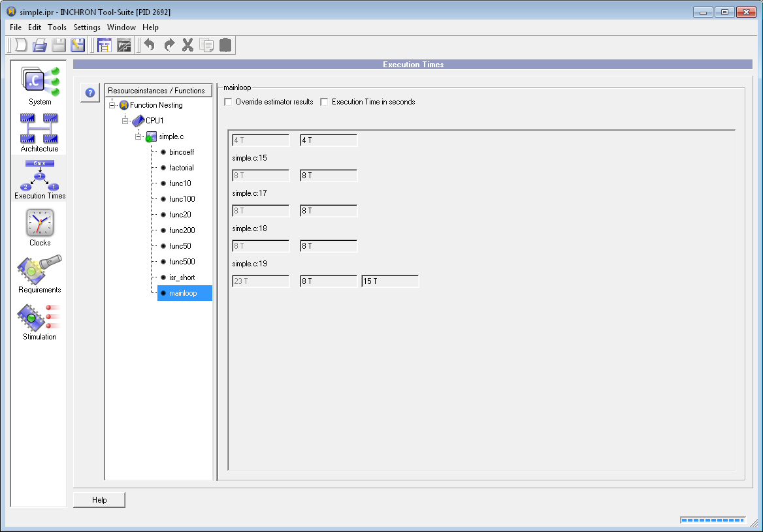Viewport: 763px width, 532px height.
Task: Click the greyed-out Save disk icon
Action: click(x=59, y=45)
